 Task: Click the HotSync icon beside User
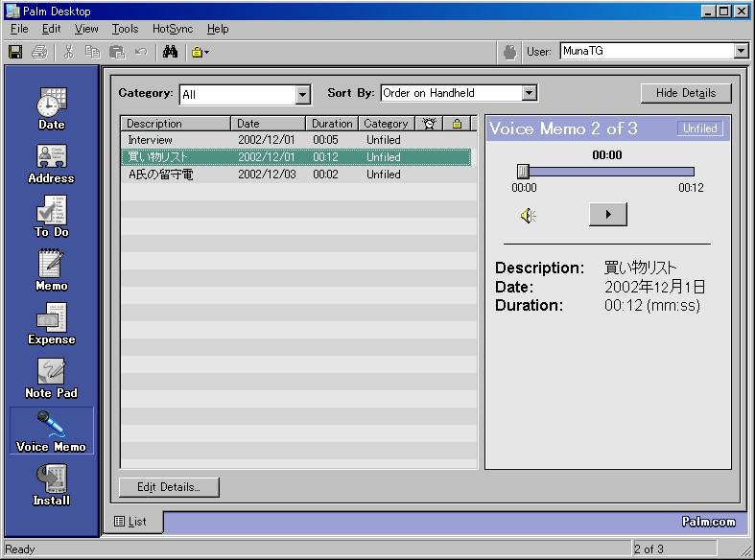[x=510, y=52]
